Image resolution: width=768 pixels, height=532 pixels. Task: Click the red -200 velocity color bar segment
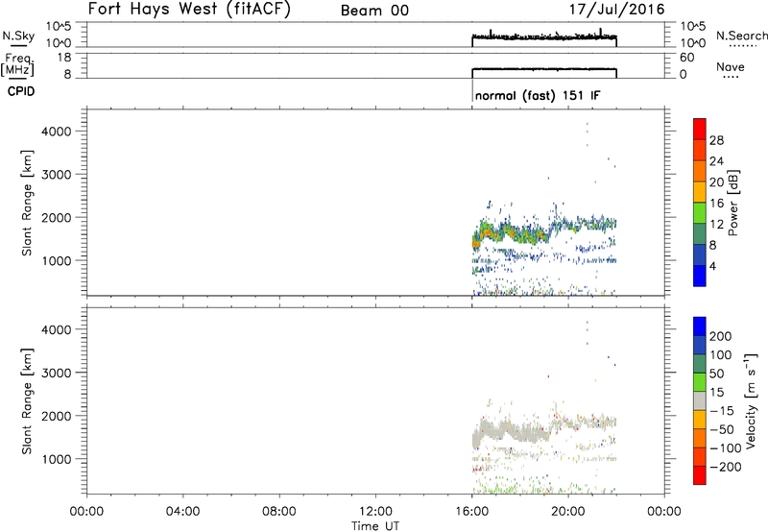pos(700,475)
